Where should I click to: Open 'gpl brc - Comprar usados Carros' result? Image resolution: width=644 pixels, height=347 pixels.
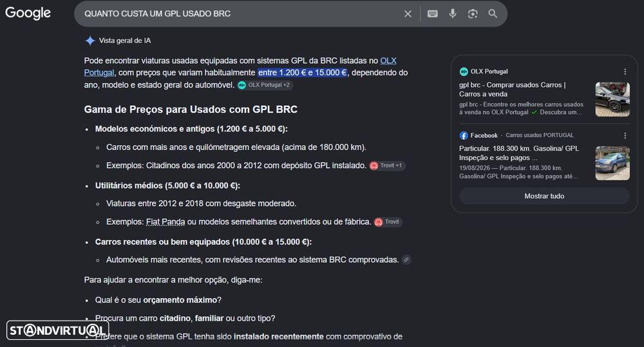click(512, 89)
